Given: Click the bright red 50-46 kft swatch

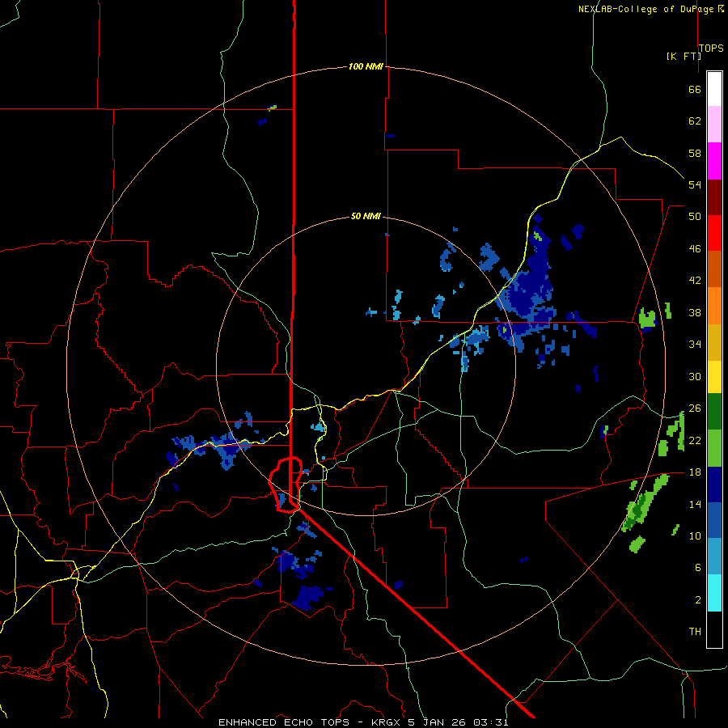Looking at the screenshot, I should click(714, 233).
